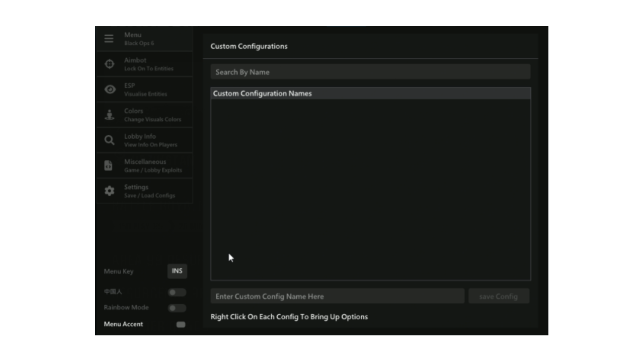The width and height of the screenshot is (644, 362).
Task: Click the INS menu key button
Action: 177,271
